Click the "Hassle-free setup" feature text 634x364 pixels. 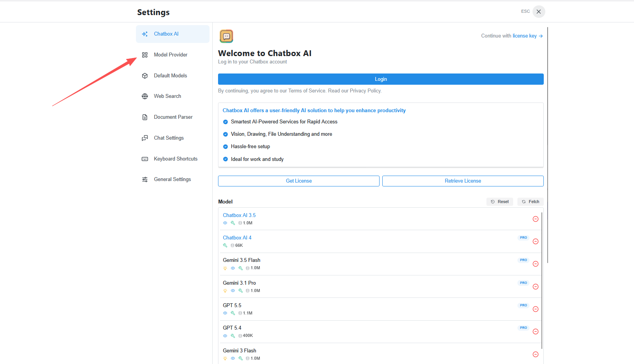251,147
